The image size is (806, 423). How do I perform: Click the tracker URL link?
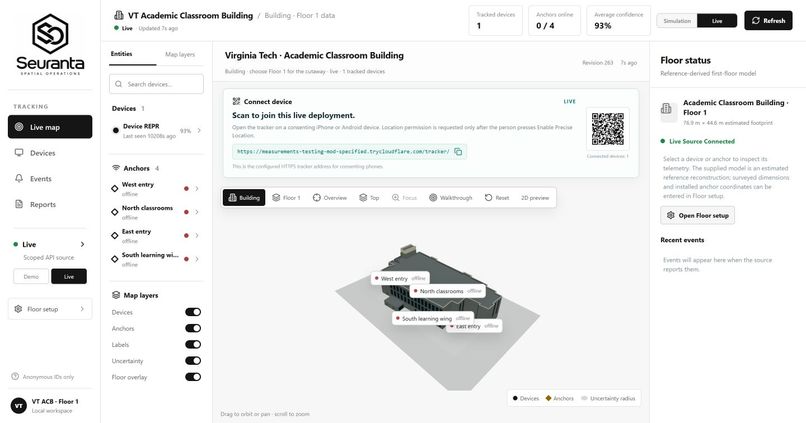pyautogui.click(x=343, y=152)
